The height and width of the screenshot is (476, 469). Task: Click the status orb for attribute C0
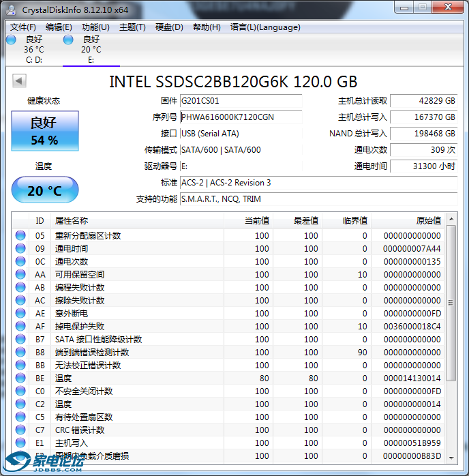pyautogui.click(x=20, y=391)
